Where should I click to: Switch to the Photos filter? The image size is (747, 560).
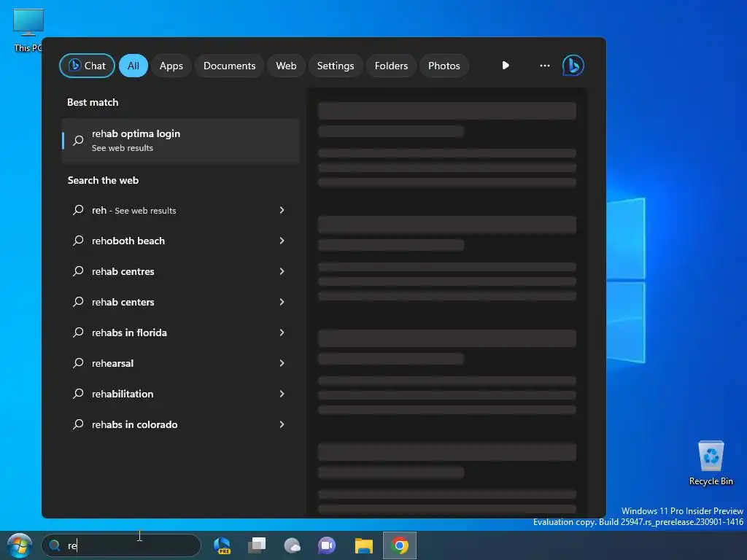(x=444, y=66)
